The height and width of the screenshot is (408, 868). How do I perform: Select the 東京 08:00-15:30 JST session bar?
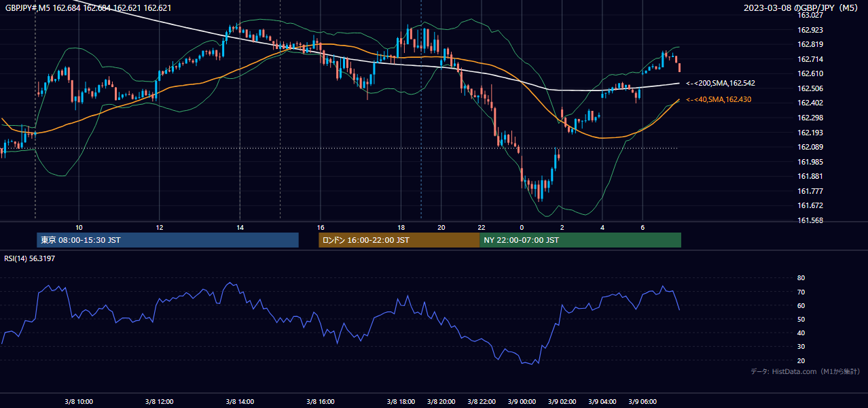(x=168, y=240)
